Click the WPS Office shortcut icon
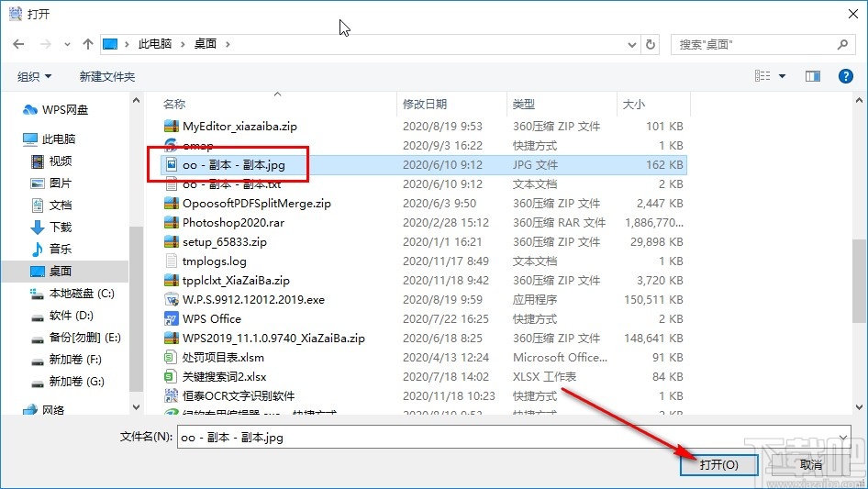The width and height of the screenshot is (868, 489). tap(171, 319)
